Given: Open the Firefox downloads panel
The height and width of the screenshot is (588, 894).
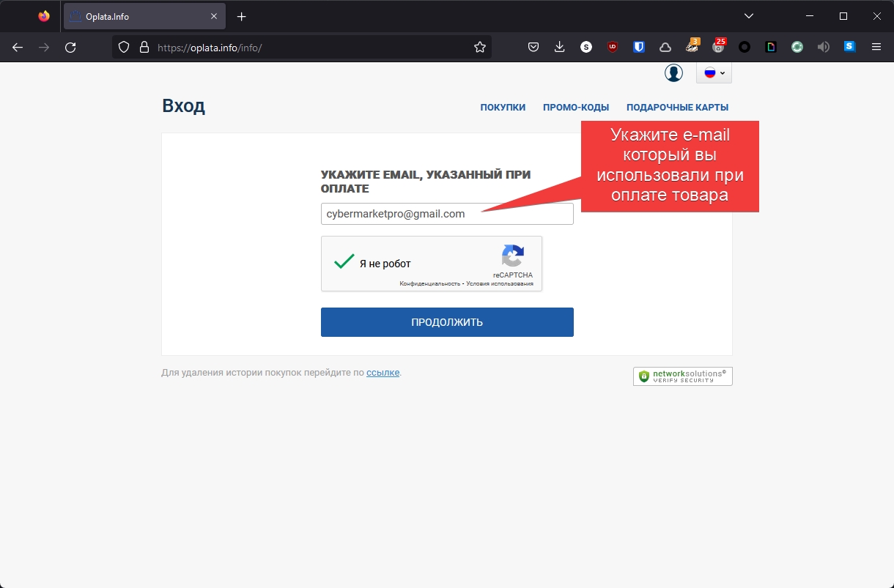Looking at the screenshot, I should click(x=559, y=47).
